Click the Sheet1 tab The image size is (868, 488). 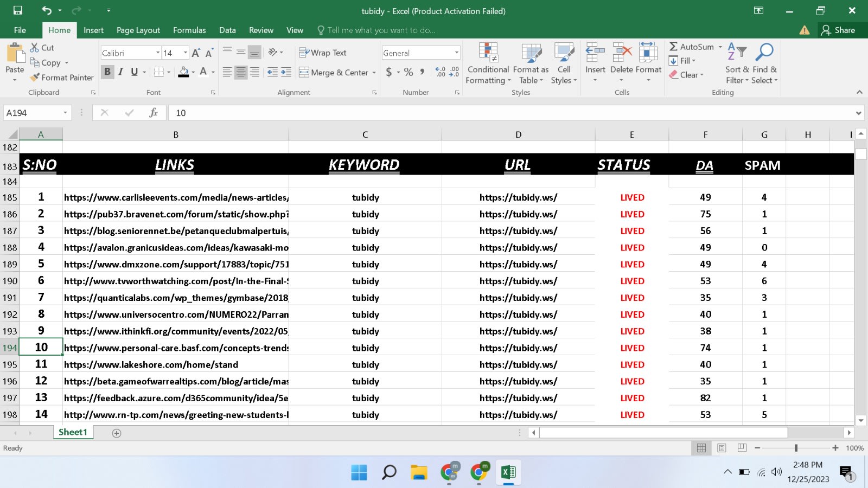(73, 432)
